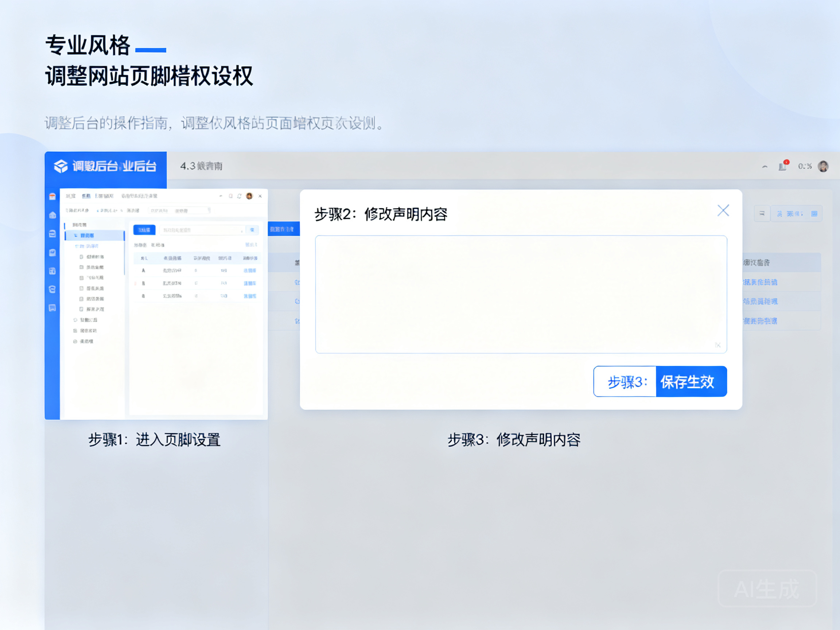Click the orange-topped store icon in blue sidebar
The width and height of the screenshot is (840, 630).
[x=52, y=197]
